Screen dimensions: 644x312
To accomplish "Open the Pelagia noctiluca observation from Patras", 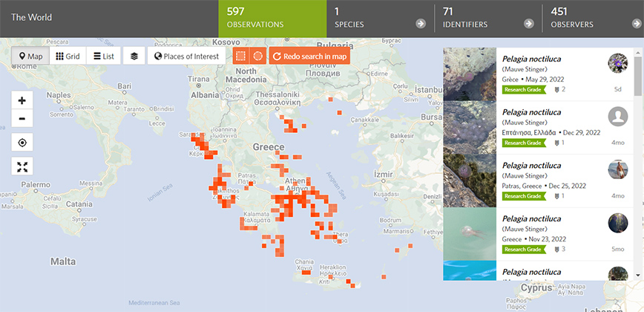I will (x=530, y=165).
